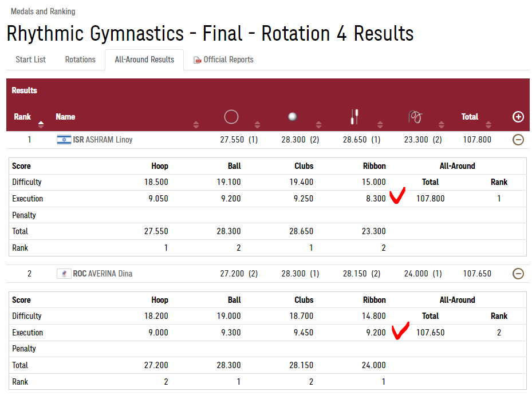Click the Israel flag icon
Screen dimensions: 532x395
coord(64,140)
